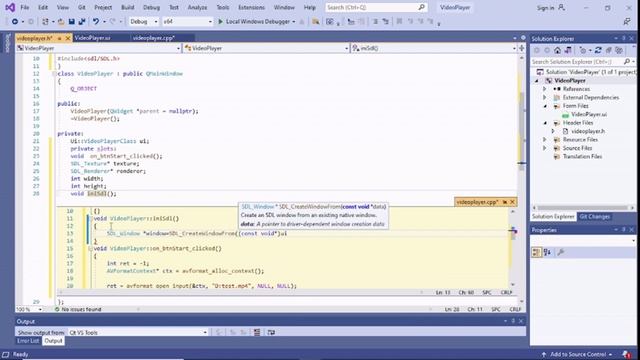
Task: Switch to the Error List tab
Action: point(28,341)
